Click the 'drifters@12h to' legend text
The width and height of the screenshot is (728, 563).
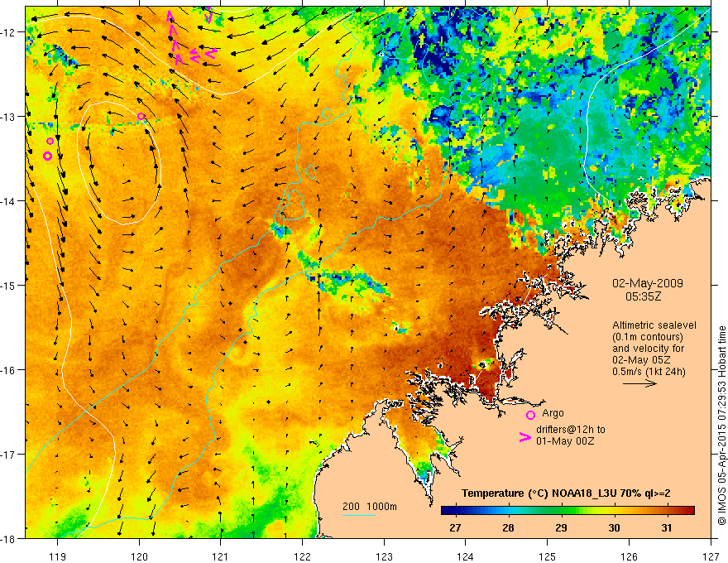point(571,430)
